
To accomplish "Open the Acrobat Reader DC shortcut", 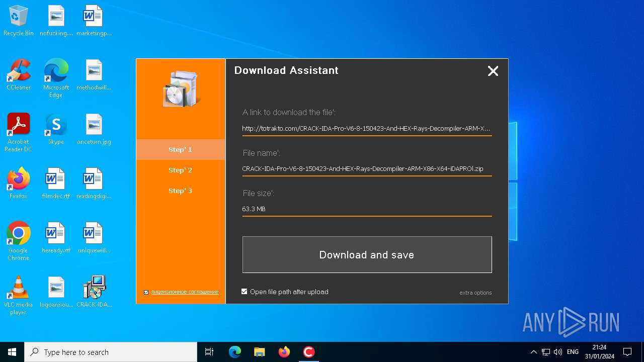I will [x=19, y=133].
